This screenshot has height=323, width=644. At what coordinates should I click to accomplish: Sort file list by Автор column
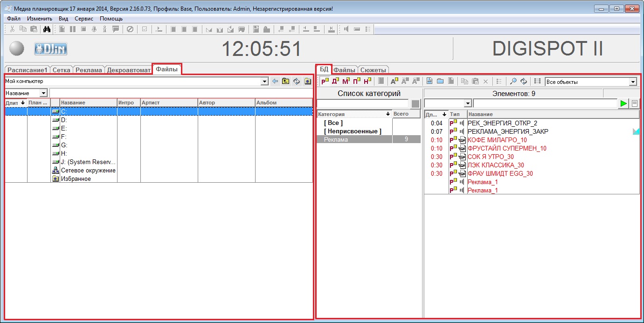point(227,103)
